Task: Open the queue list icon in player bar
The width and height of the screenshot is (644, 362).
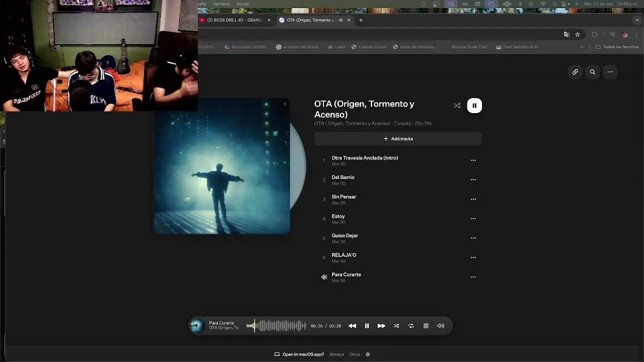Action: [x=426, y=326]
